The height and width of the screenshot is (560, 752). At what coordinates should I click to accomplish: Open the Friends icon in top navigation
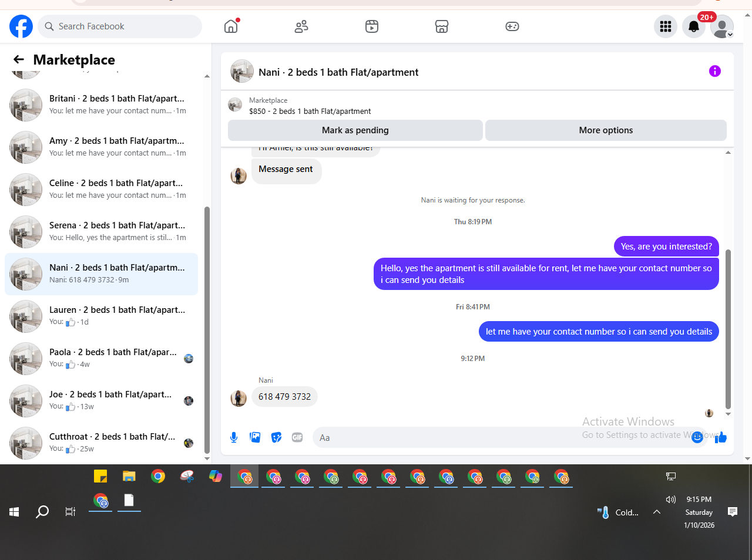coord(301,26)
